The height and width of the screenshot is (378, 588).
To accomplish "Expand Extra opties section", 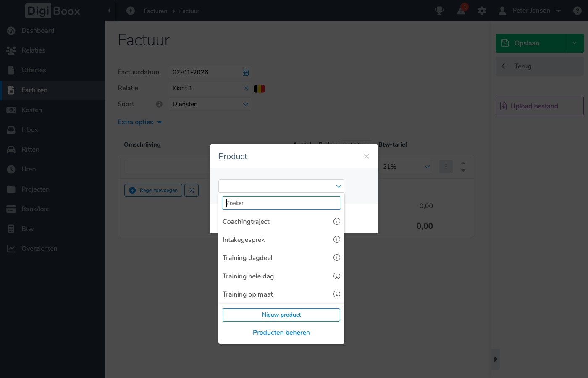I will point(139,122).
